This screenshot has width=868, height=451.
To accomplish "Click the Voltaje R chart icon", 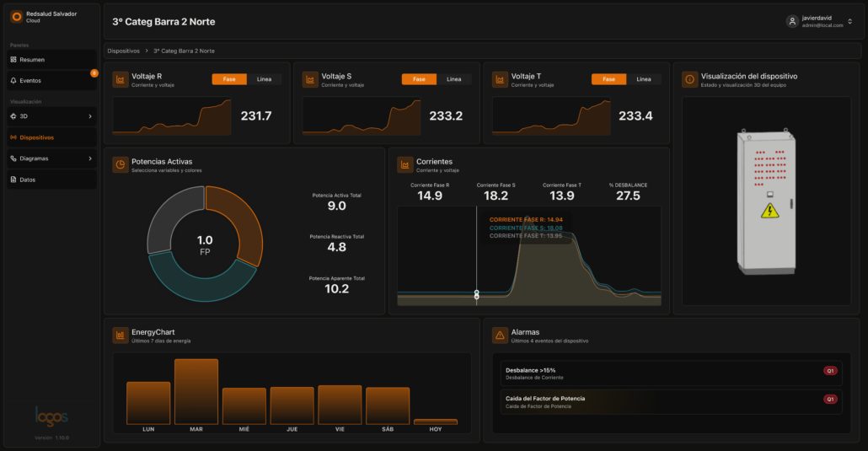I will [121, 79].
